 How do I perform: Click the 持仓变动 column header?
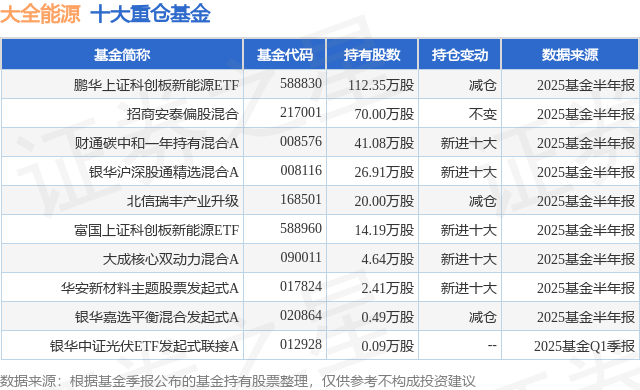pyautogui.click(x=460, y=55)
